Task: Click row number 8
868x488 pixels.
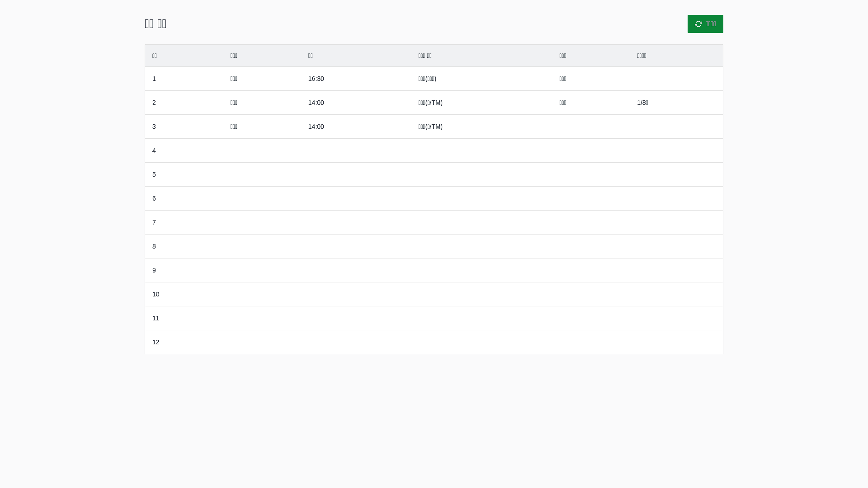Action: (154, 246)
